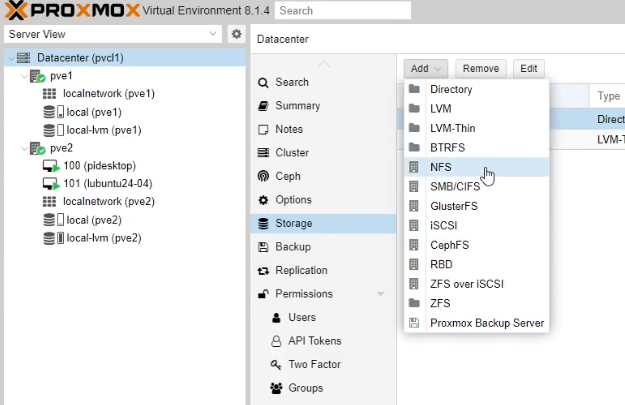Click the gear icon beside Options
The height and width of the screenshot is (405, 625).
[263, 200]
